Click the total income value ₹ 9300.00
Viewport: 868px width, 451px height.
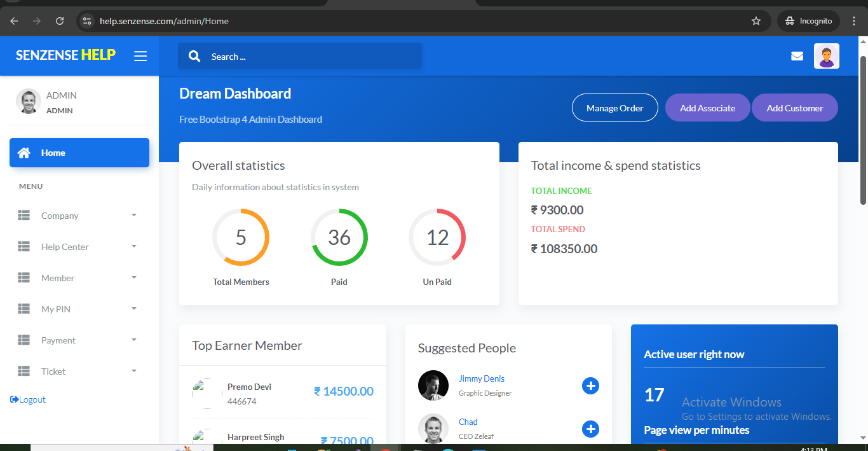point(557,210)
